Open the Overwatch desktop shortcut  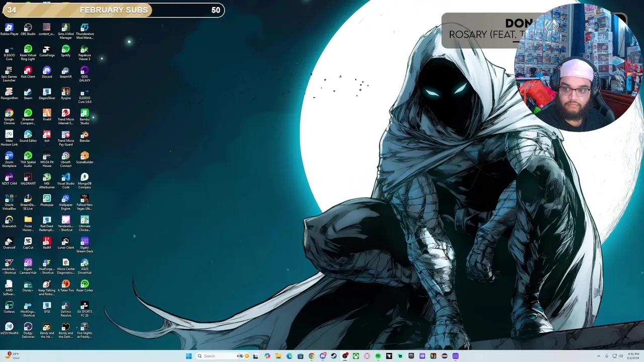pos(9,222)
